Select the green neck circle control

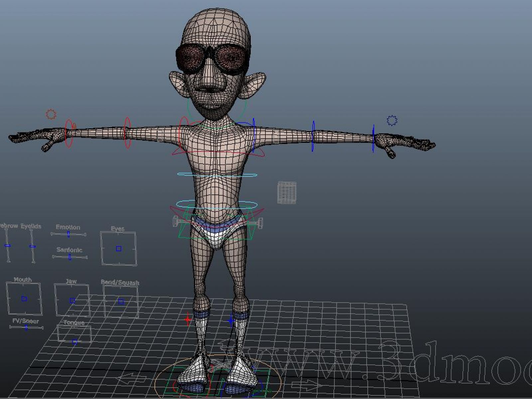point(217,113)
